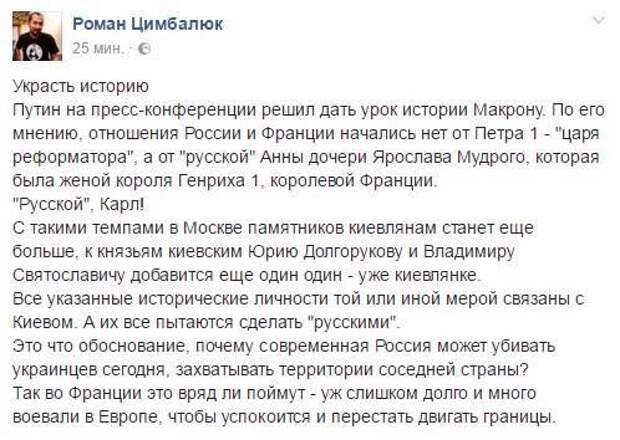Expand the post options chevron at top right
This screenshot has height=440, width=620.
pyautogui.click(x=599, y=20)
